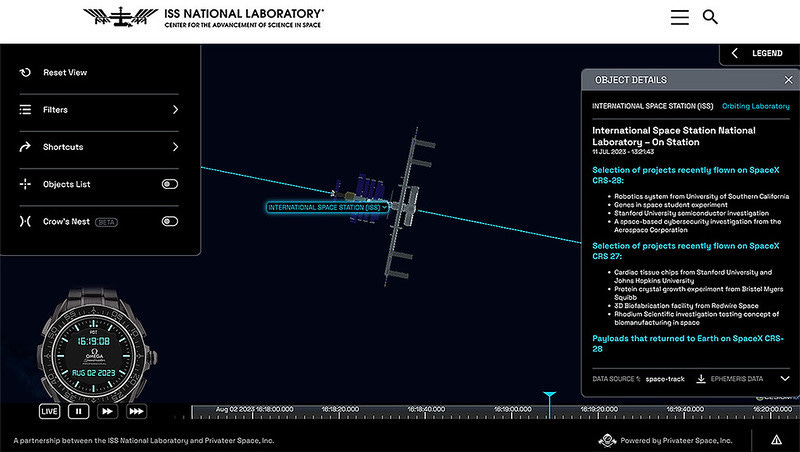Image resolution: width=800 pixels, height=452 pixels.
Task: Collapse the Legend panel chevron
Action: (x=735, y=53)
